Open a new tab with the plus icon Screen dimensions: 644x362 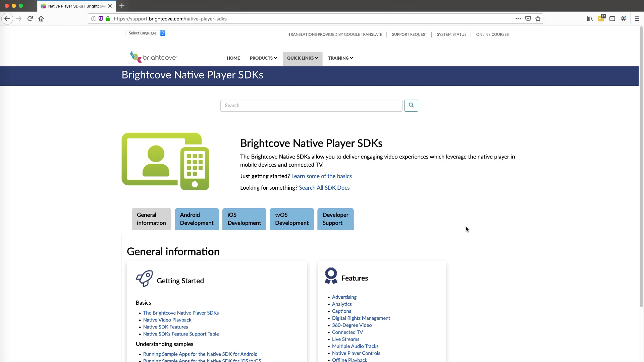[x=122, y=6]
